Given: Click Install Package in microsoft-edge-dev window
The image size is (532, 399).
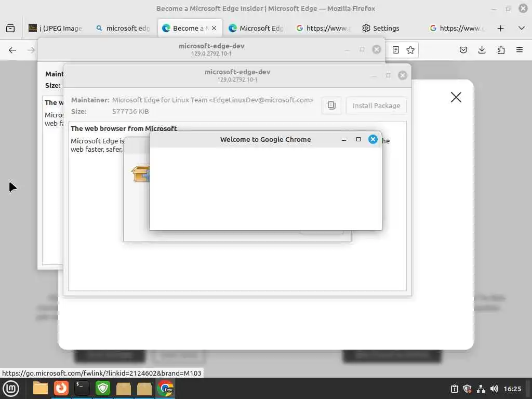Looking at the screenshot, I should click(376, 105).
